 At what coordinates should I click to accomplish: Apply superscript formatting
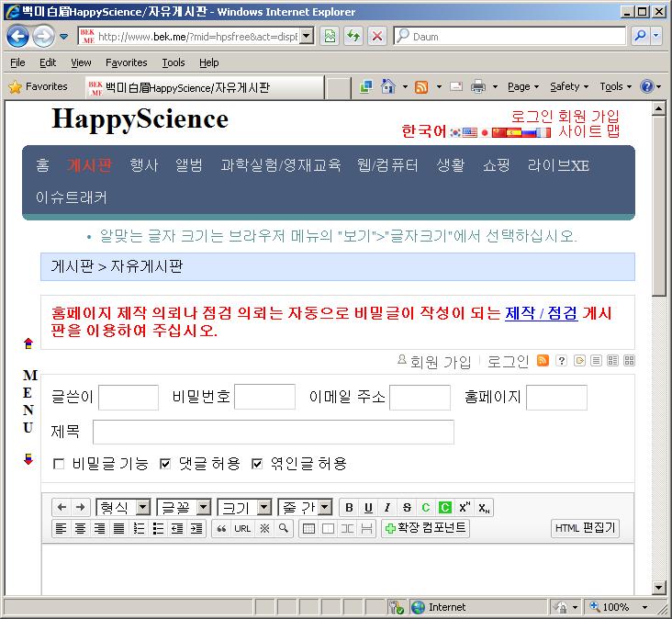[465, 508]
